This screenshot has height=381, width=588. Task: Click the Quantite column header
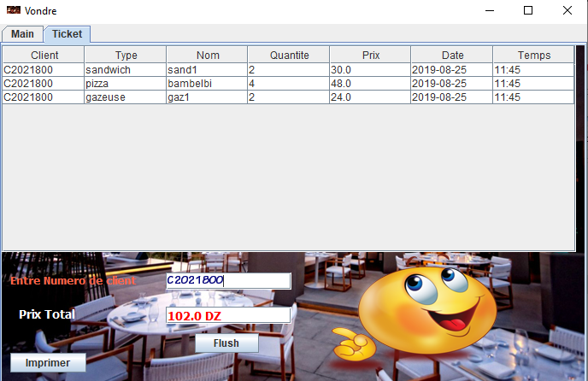point(289,55)
